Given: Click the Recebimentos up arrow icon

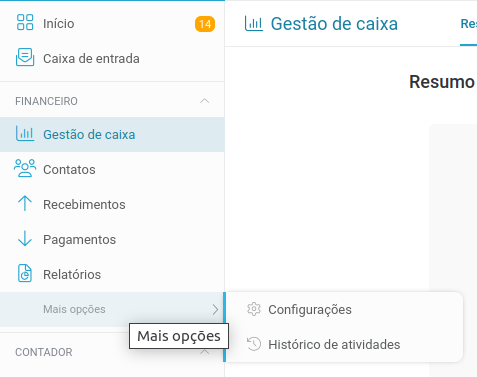Looking at the screenshot, I should tap(25, 203).
